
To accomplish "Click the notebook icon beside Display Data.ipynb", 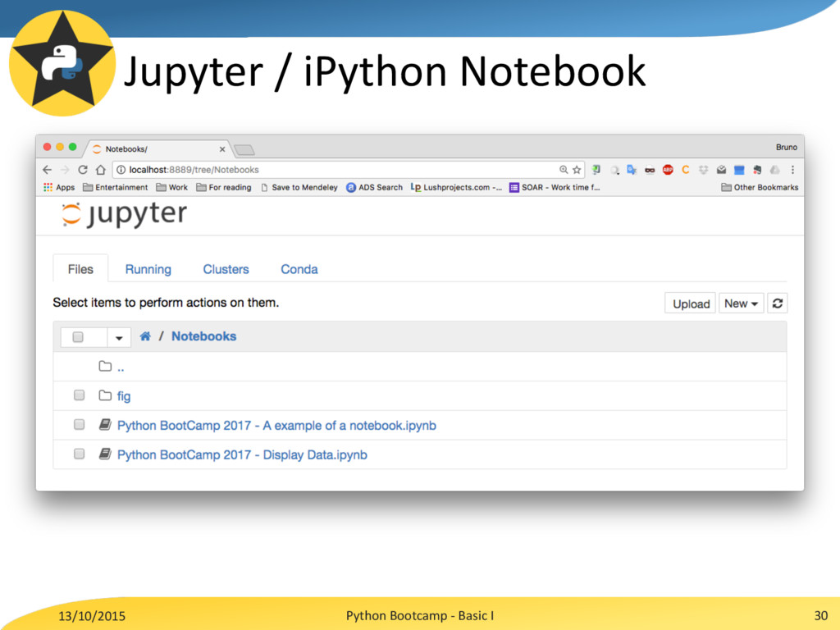I will pyautogui.click(x=105, y=454).
